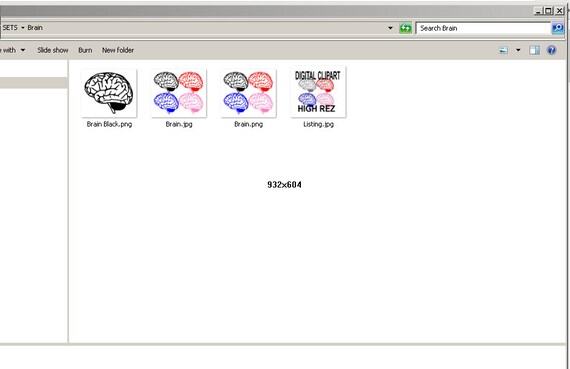Open the address bar history dropdown

pyautogui.click(x=390, y=28)
